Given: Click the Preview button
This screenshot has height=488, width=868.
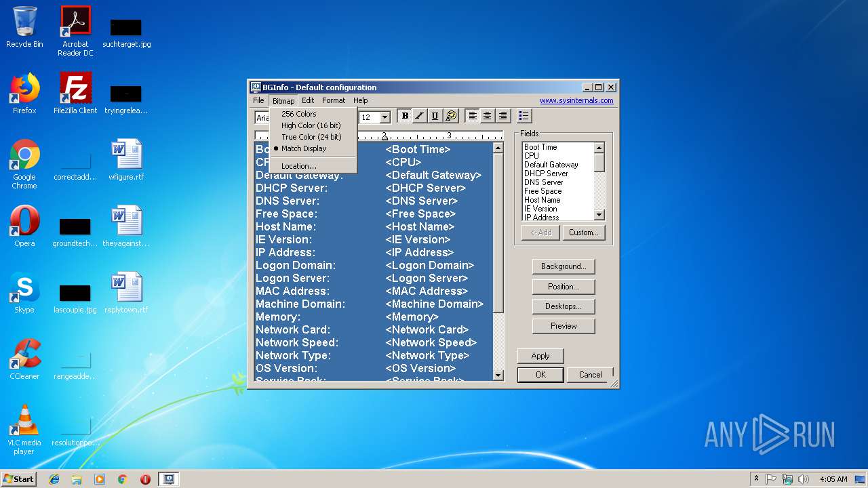Looking at the screenshot, I should click(564, 326).
